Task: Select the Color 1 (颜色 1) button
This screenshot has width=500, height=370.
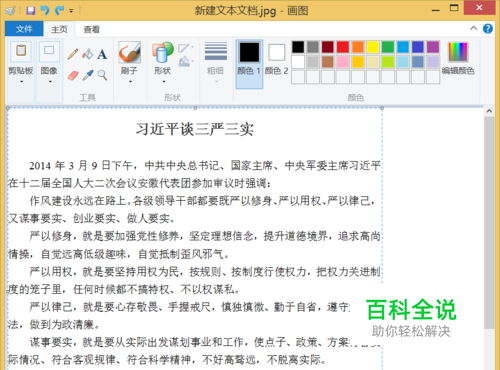Action: (249, 64)
